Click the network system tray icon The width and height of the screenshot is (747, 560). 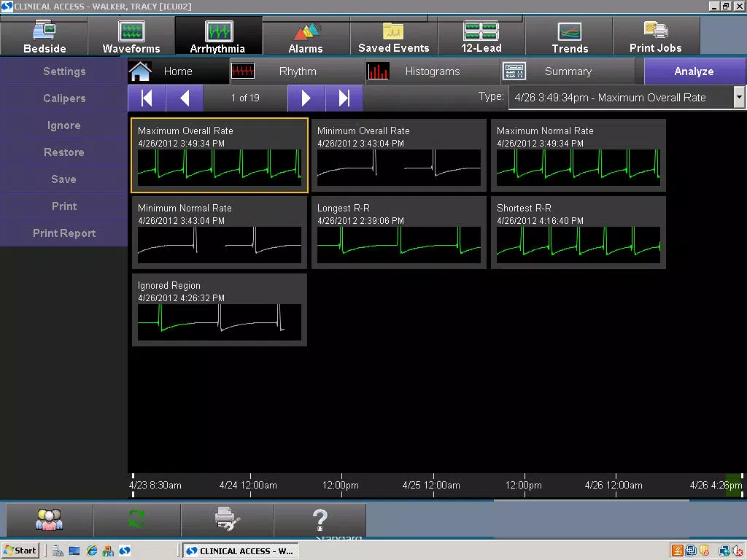tap(724, 551)
